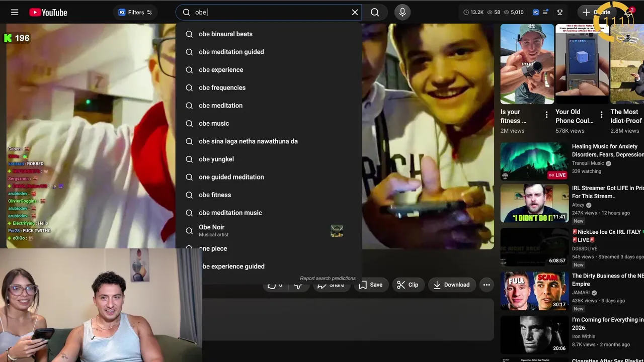Click Obe Noir artist thumbnail
This screenshot has width=644, height=362.
point(337,231)
